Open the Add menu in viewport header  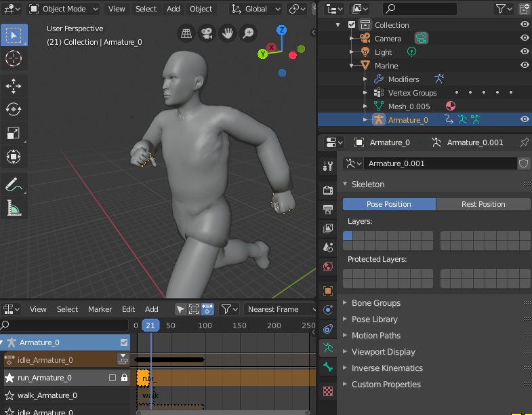point(173,9)
